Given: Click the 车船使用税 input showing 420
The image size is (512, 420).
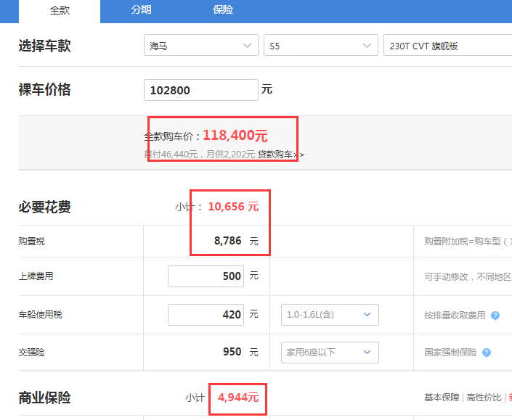Looking at the screenshot, I should tap(206, 315).
